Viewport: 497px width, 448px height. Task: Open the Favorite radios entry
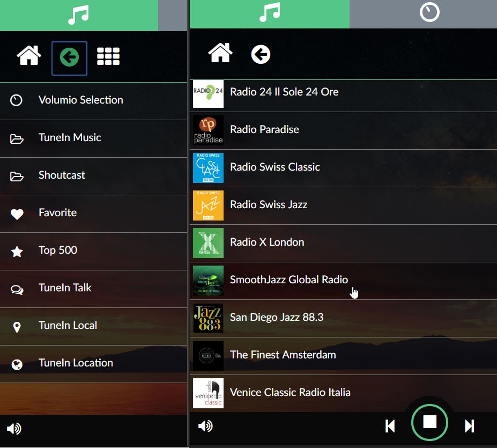click(x=93, y=214)
